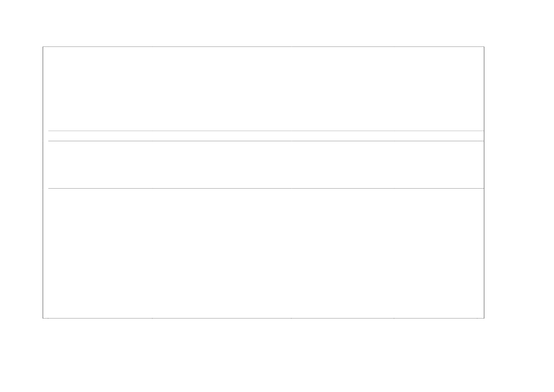Viewport: 554px width, 392px height.
Task: Click the first tick mark on bottom axis
Action: (48, 318)
